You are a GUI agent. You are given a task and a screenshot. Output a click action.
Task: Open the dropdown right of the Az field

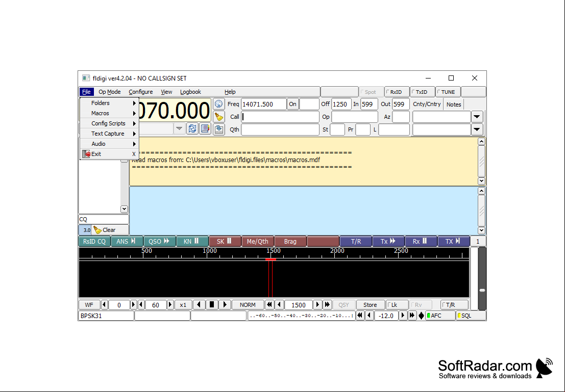pos(477,117)
